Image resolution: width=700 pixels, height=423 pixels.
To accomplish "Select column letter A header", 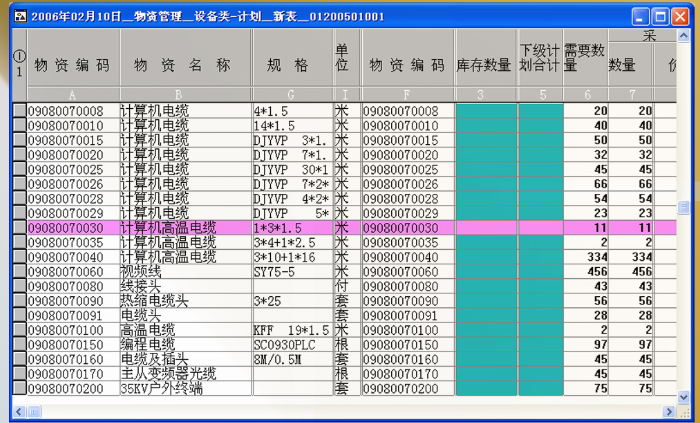I will pyautogui.click(x=72, y=94).
